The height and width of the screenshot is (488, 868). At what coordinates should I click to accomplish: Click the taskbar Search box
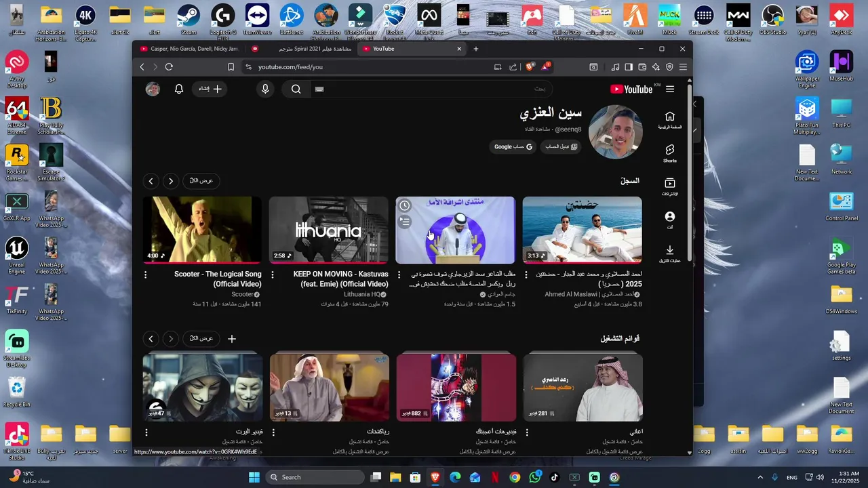[315, 477]
